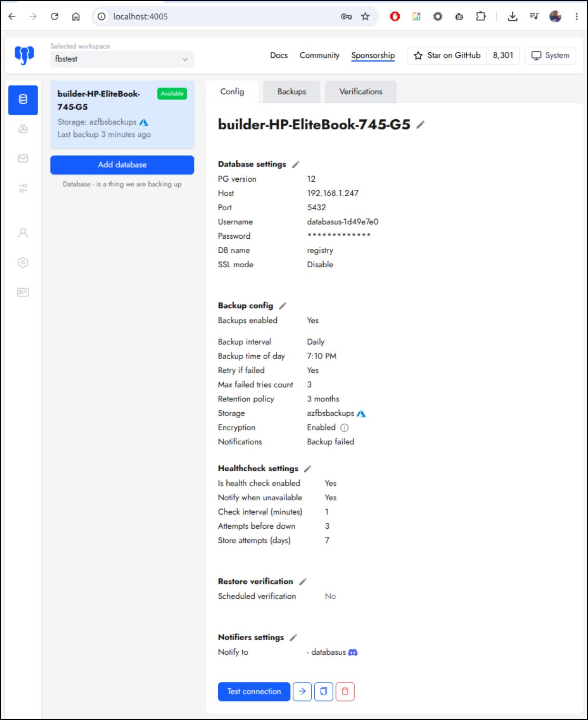
Task: Edit the database name with pencil icon
Action: point(420,125)
